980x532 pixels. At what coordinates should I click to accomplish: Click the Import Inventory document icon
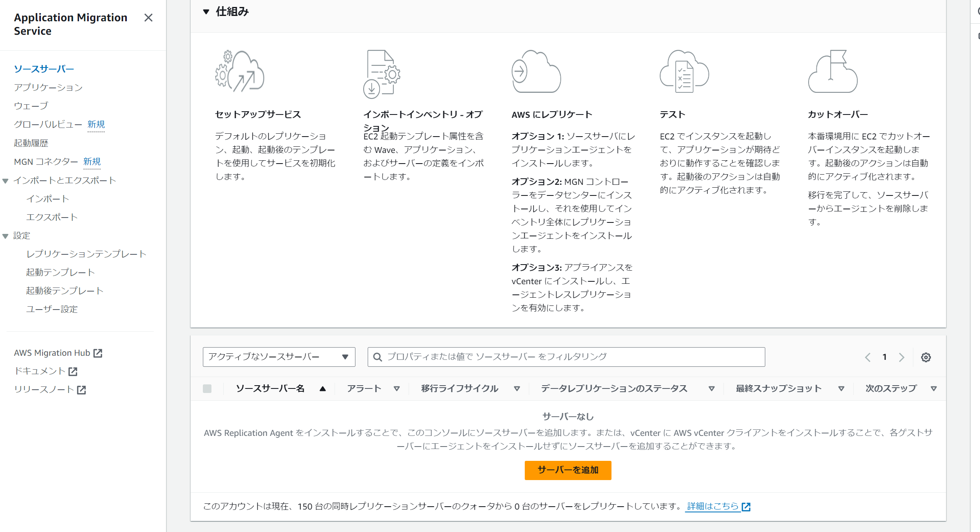click(x=382, y=74)
